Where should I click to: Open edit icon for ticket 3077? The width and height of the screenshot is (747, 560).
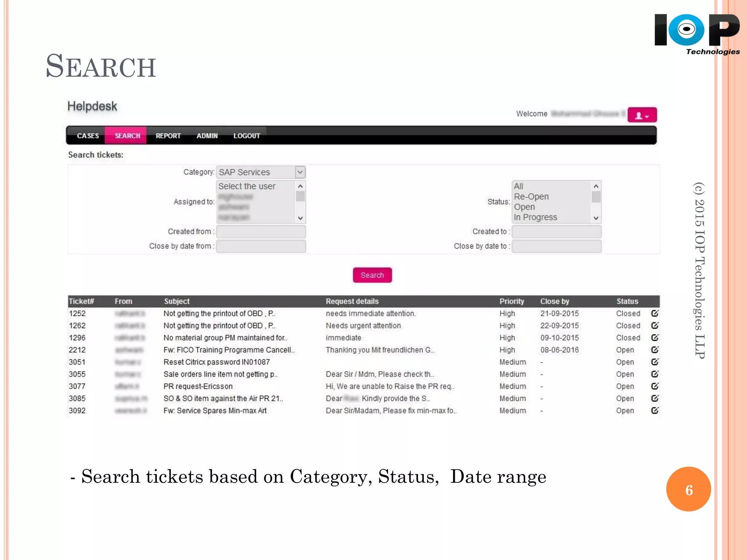pyautogui.click(x=655, y=386)
